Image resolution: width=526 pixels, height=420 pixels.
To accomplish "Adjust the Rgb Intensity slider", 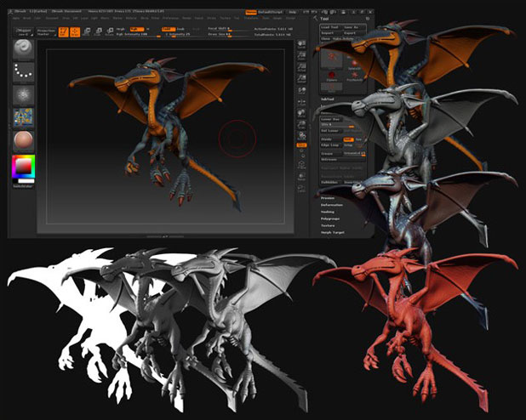I will click(138, 34).
